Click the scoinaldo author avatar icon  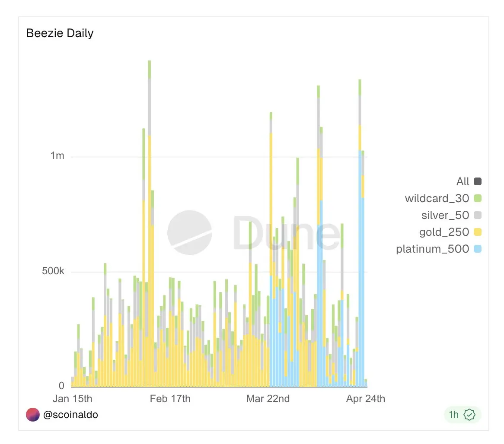click(33, 415)
